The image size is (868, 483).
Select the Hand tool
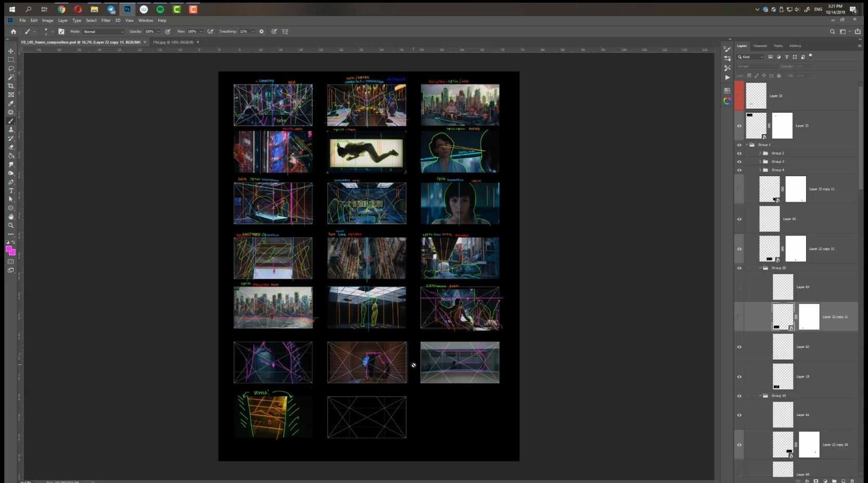click(10, 217)
